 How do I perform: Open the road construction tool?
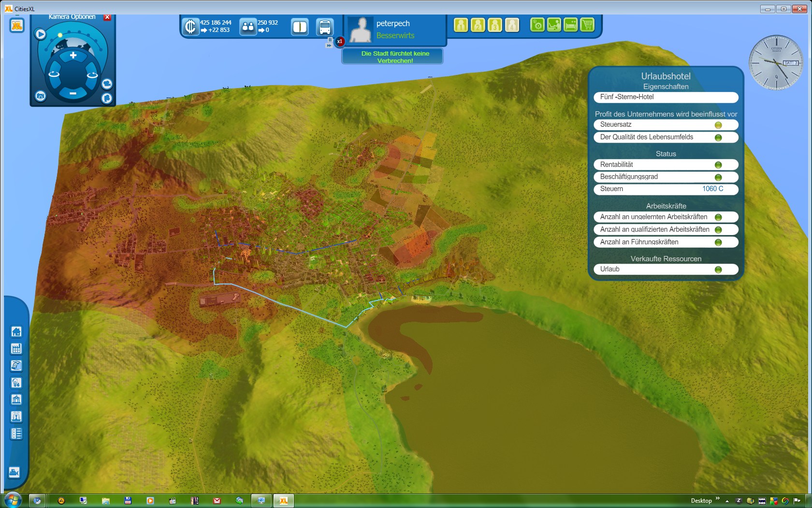(x=16, y=433)
